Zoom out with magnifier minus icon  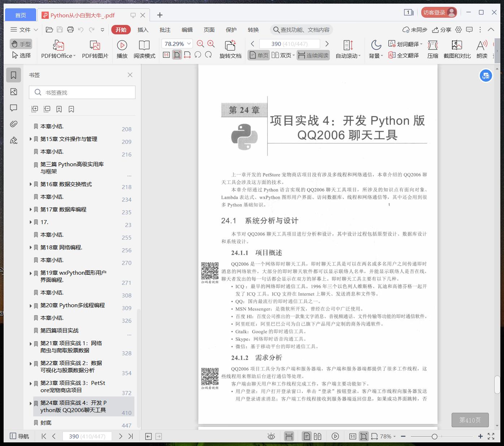tap(201, 44)
